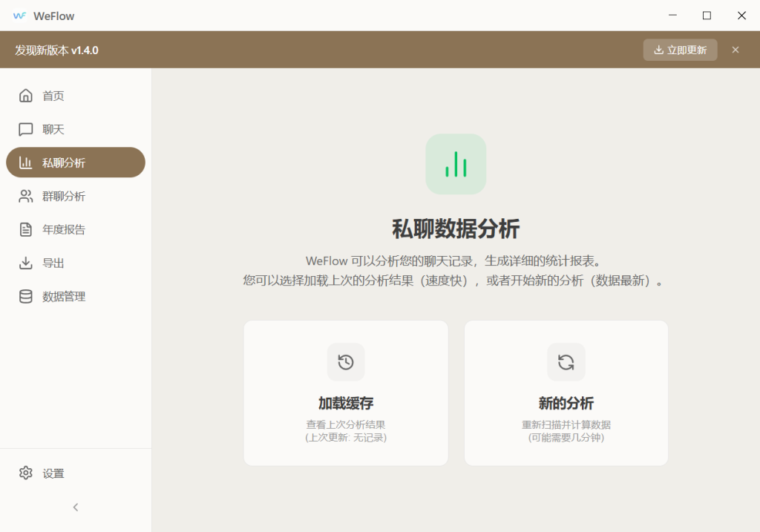Click the settings gear icon
This screenshot has height=532, width=760.
click(x=26, y=473)
